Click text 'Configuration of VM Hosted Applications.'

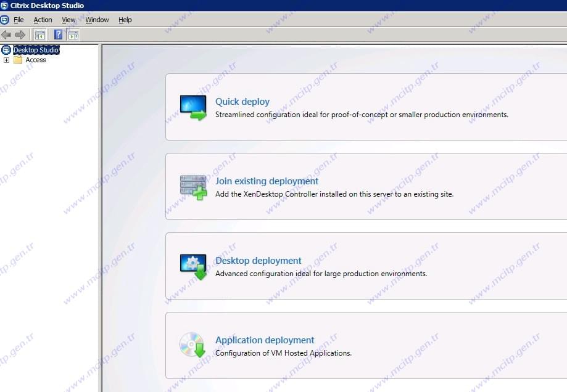284,353
